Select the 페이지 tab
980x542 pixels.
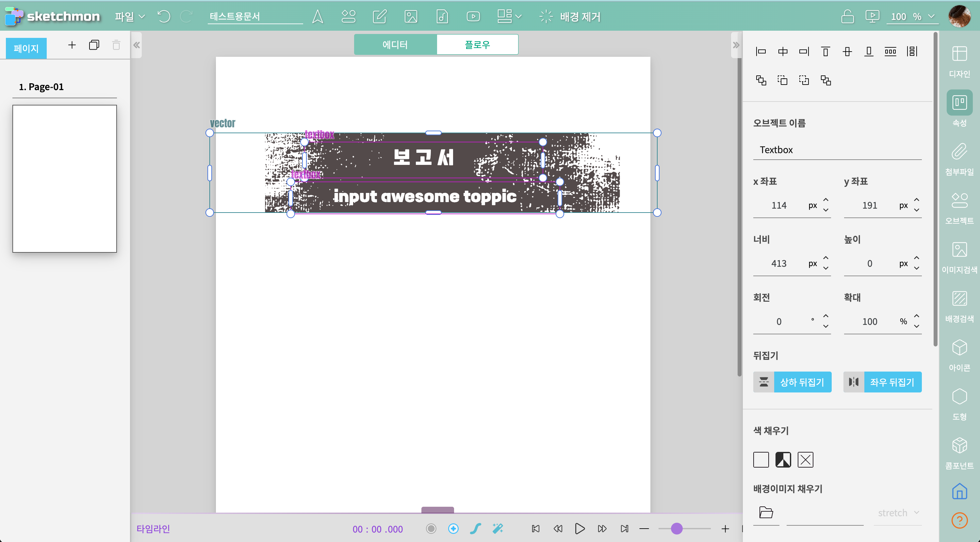pyautogui.click(x=26, y=48)
